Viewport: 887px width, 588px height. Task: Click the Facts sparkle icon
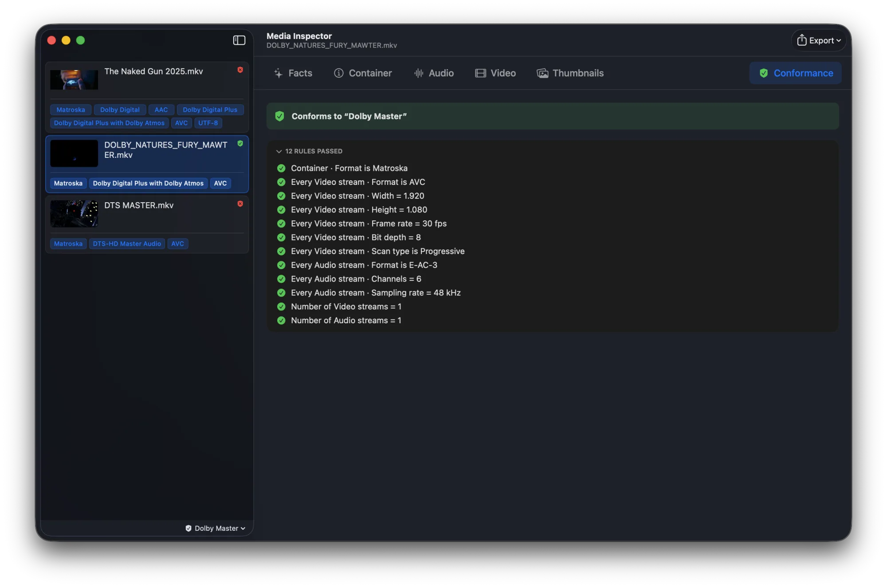pyautogui.click(x=278, y=73)
